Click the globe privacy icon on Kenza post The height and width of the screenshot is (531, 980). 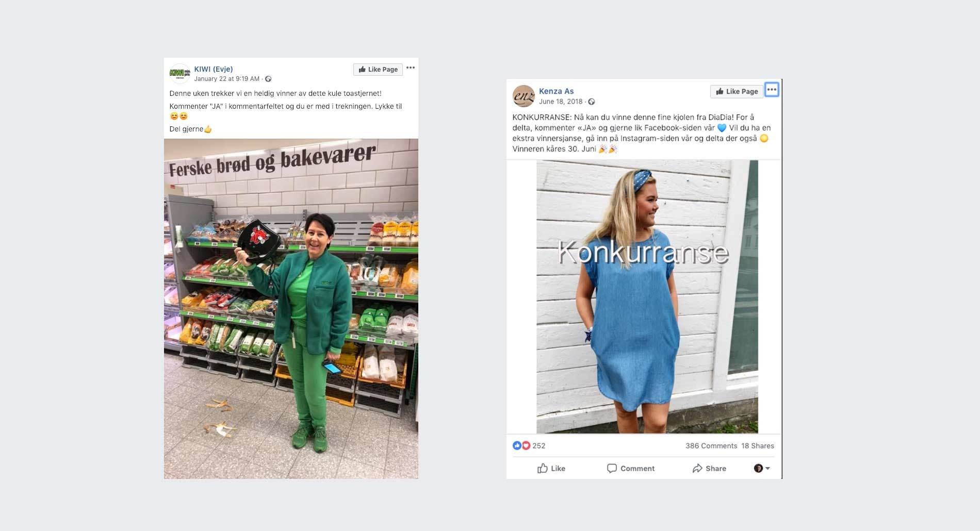coord(592,102)
